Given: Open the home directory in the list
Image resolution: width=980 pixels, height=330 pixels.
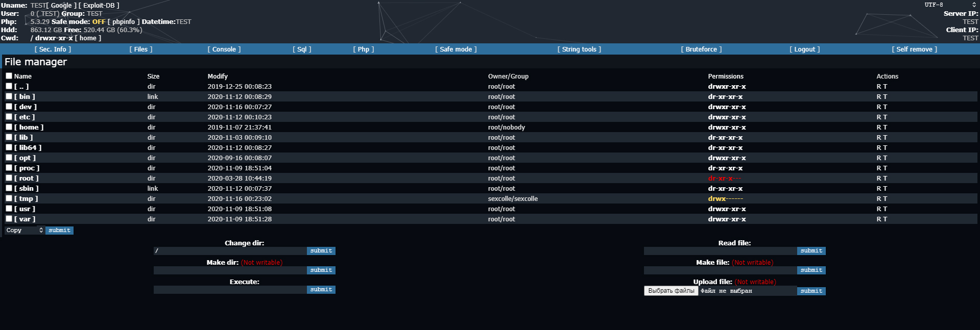Looking at the screenshot, I should pos(29,128).
